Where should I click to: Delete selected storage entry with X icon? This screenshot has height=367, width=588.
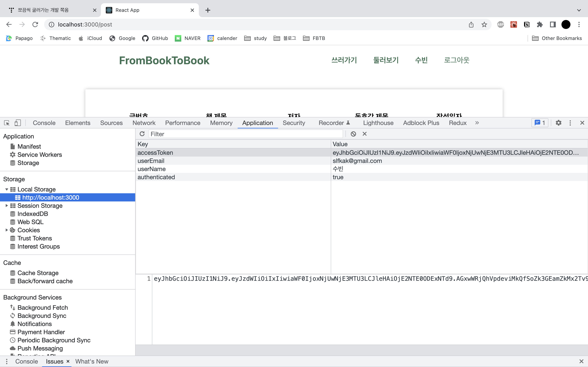coord(364,134)
